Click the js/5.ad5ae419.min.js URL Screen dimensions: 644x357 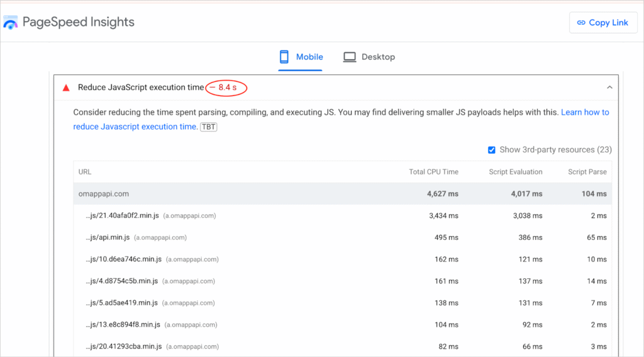(x=121, y=303)
